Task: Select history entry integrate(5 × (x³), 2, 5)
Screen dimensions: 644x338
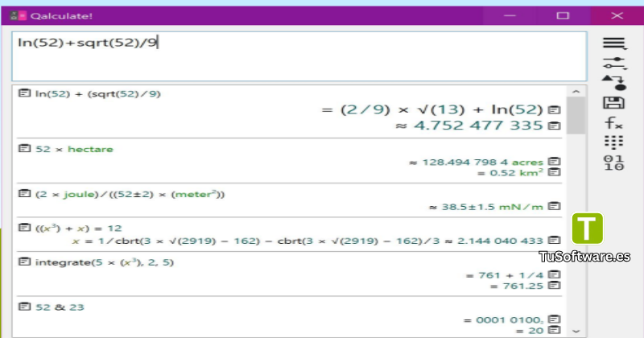Action: point(105,262)
